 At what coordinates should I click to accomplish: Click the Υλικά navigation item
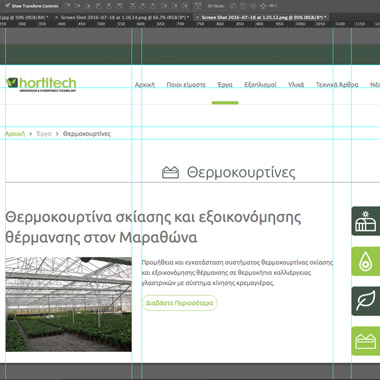pyautogui.click(x=296, y=85)
